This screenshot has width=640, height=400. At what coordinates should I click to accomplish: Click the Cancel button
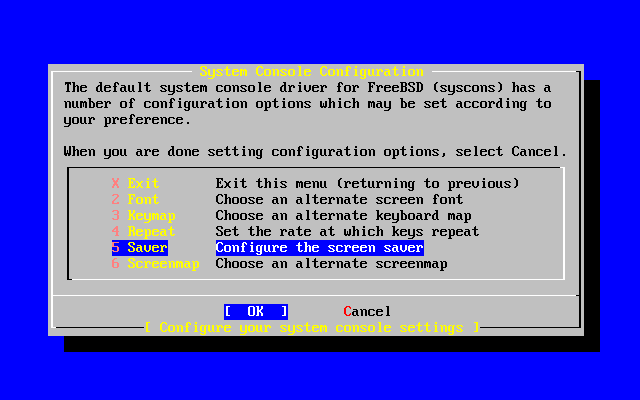(x=367, y=311)
